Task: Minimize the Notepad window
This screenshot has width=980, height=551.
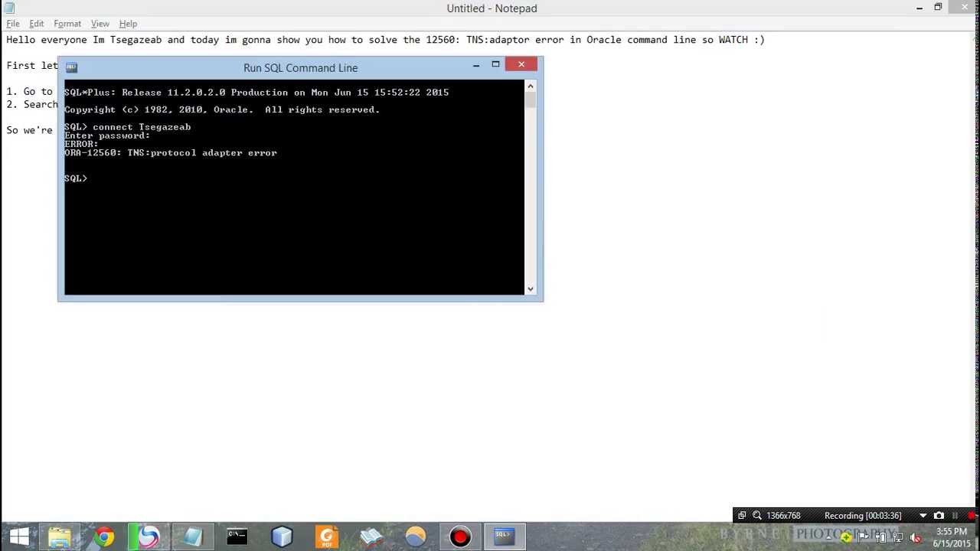Action: coord(919,8)
